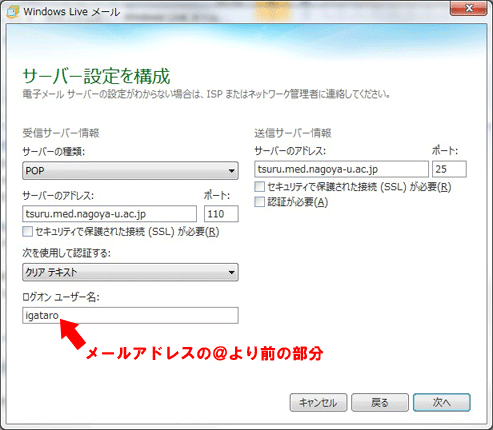Image resolution: width=493 pixels, height=430 pixels.
Task: Click the サーバーの種類: label
Action: [x=54, y=152]
